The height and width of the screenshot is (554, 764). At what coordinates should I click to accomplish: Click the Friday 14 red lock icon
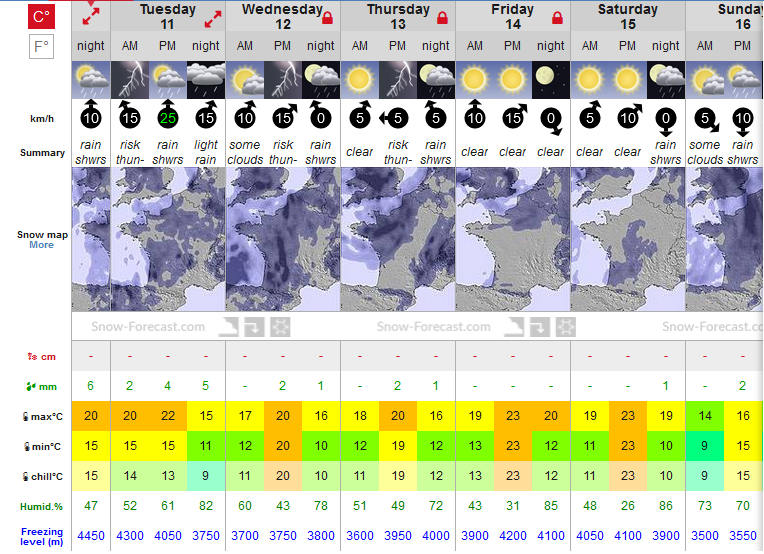click(x=557, y=19)
